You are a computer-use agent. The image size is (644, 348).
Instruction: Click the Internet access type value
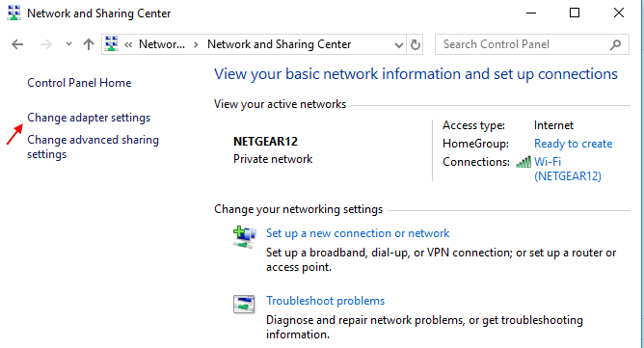point(553,125)
